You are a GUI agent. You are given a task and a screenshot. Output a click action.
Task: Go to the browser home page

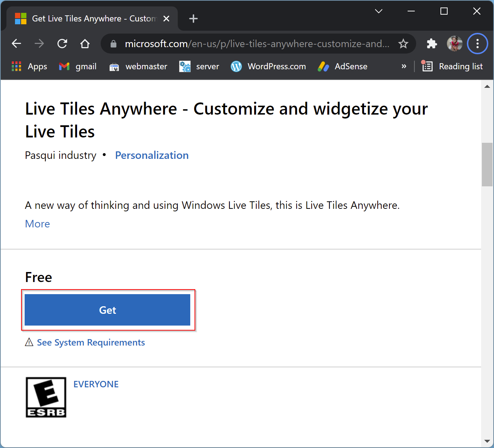coord(85,44)
